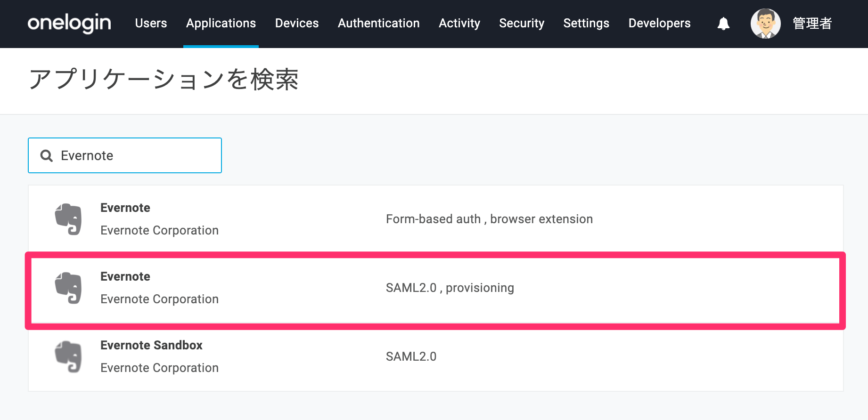868x420 pixels.
Task: Click the admin user avatar
Action: (x=765, y=24)
